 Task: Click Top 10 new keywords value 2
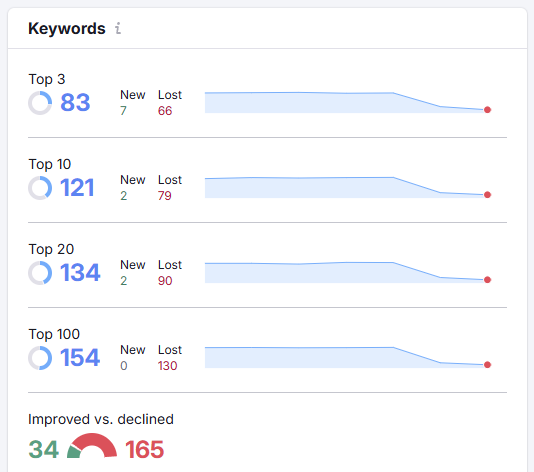click(x=124, y=196)
